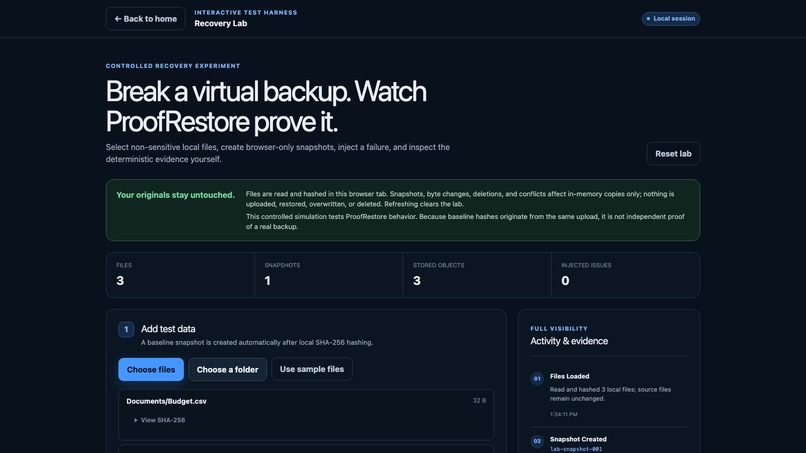The height and width of the screenshot is (453, 806).
Task: Click the 02 Snapshot Created step badge
Action: tap(537, 441)
